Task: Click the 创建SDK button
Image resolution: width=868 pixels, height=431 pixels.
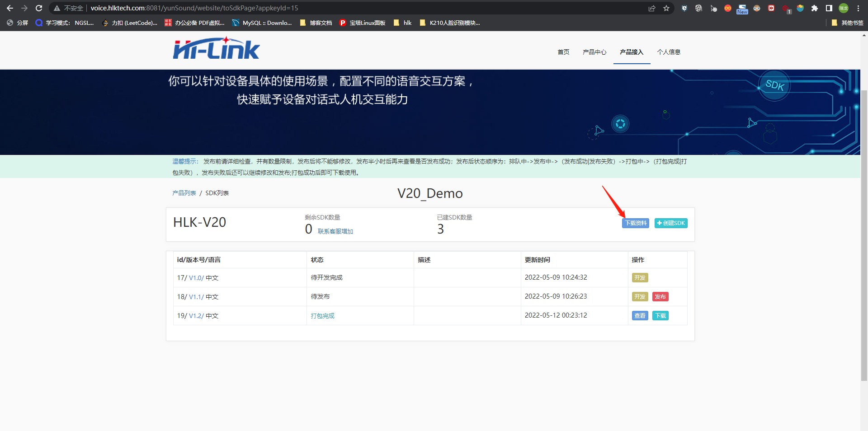Action: [x=671, y=223]
